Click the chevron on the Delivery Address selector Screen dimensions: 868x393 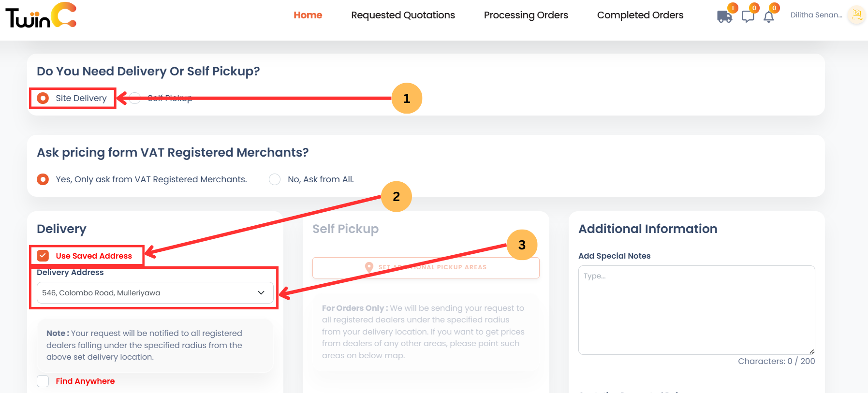pyautogui.click(x=261, y=292)
